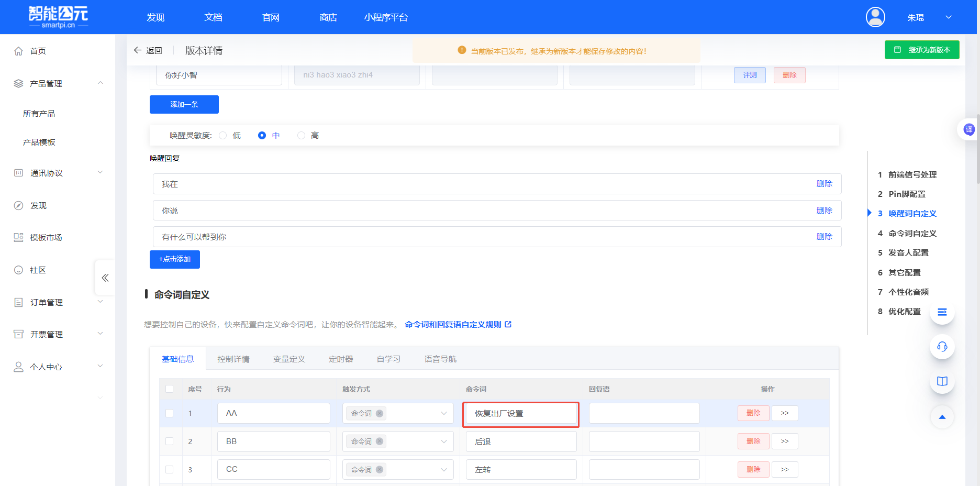This screenshot has height=486, width=980.
Task: Open the documentation book floating icon
Action: 942,382
